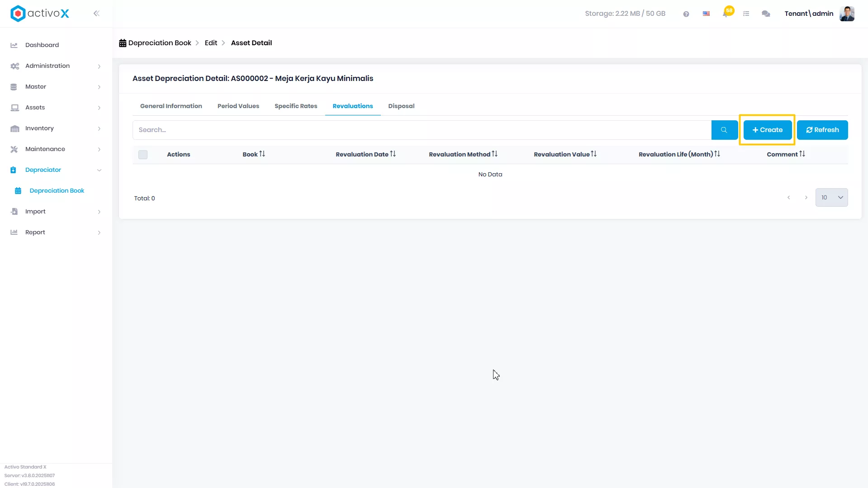
Task: Click the Maintenance tools icon
Action: click(14, 149)
